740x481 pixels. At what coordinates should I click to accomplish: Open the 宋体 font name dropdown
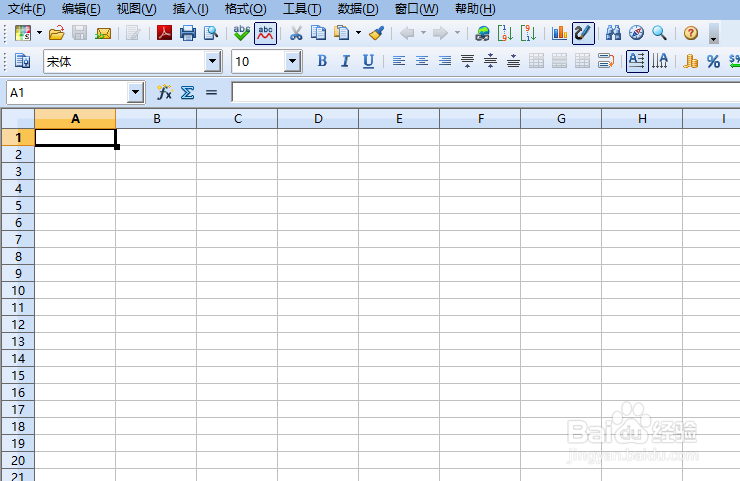tap(212, 61)
